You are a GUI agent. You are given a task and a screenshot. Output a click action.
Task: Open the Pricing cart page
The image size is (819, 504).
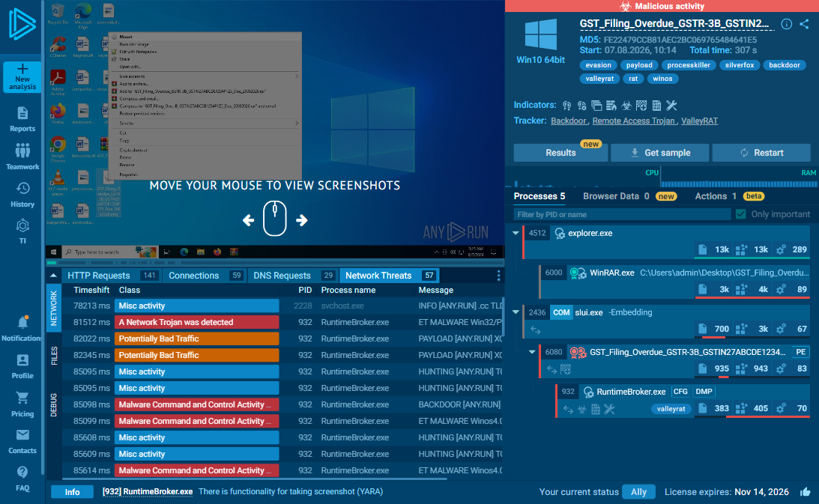(22, 404)
